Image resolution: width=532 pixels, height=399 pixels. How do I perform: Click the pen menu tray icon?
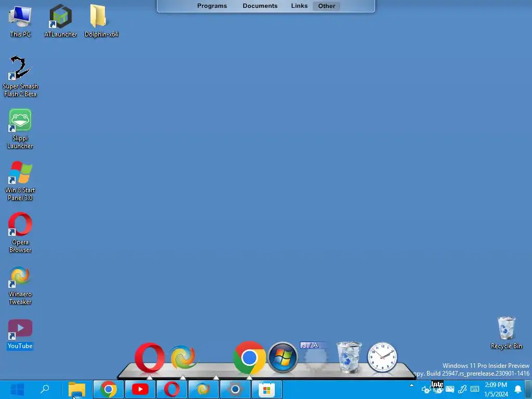coord(462,389)
